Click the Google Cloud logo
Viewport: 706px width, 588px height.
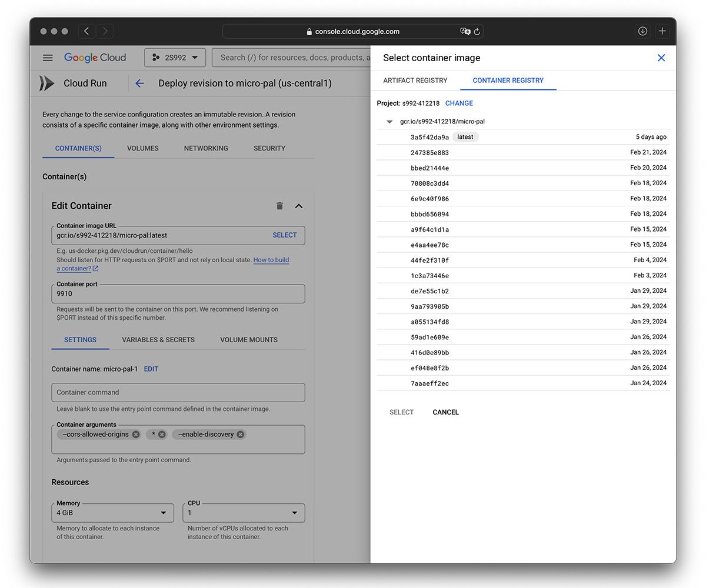pos(95,57)
